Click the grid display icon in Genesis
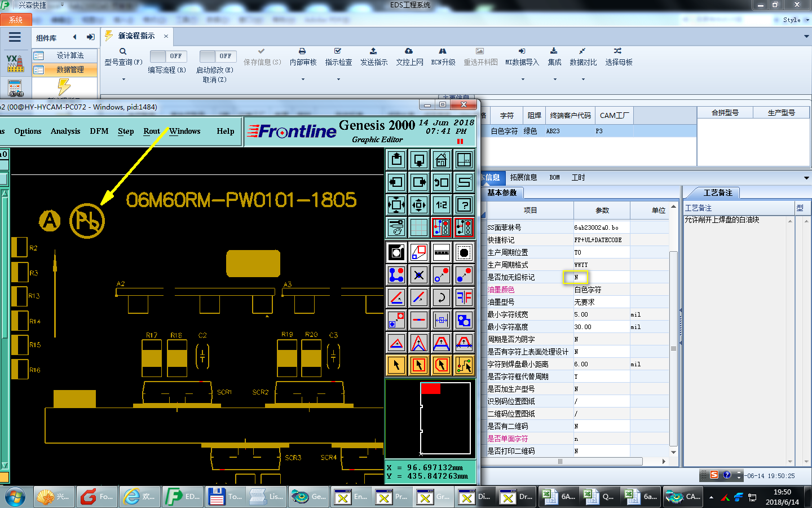 (419, 227)
